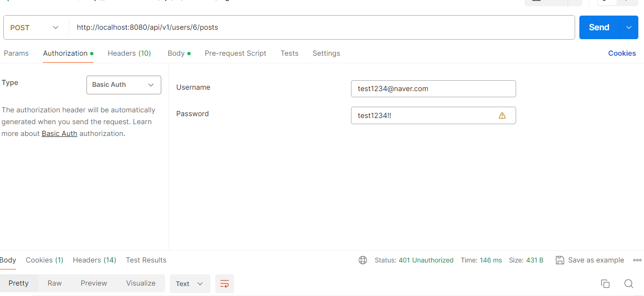
Task: Click the Password input field
Action: [x=433, y=116]
